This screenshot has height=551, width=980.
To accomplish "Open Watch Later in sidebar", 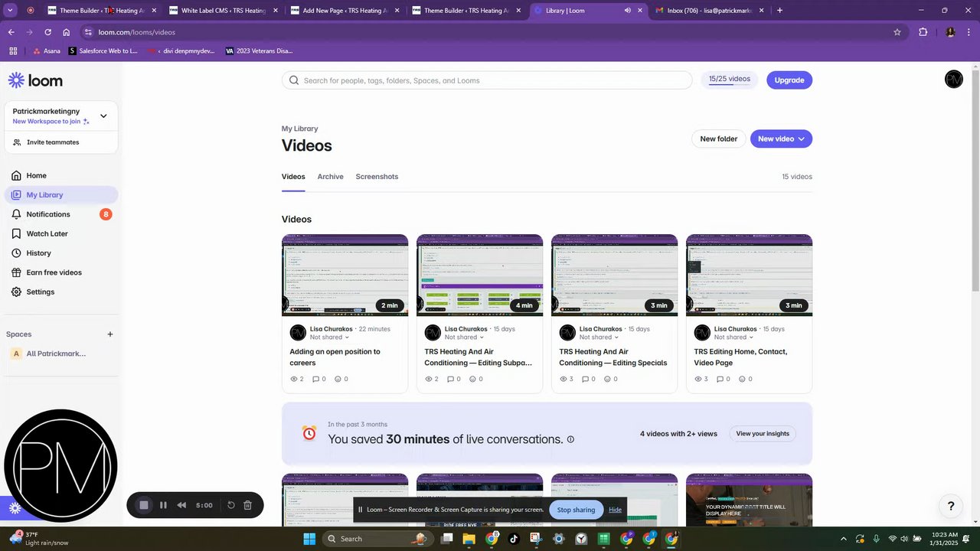I will click(61, 233).
